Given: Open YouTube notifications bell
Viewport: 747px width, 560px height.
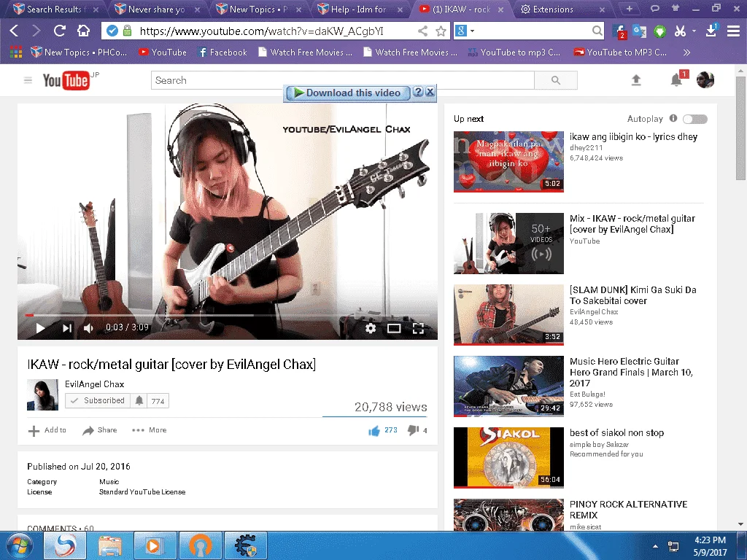Looking at the screenshot, I should (676, 80).
